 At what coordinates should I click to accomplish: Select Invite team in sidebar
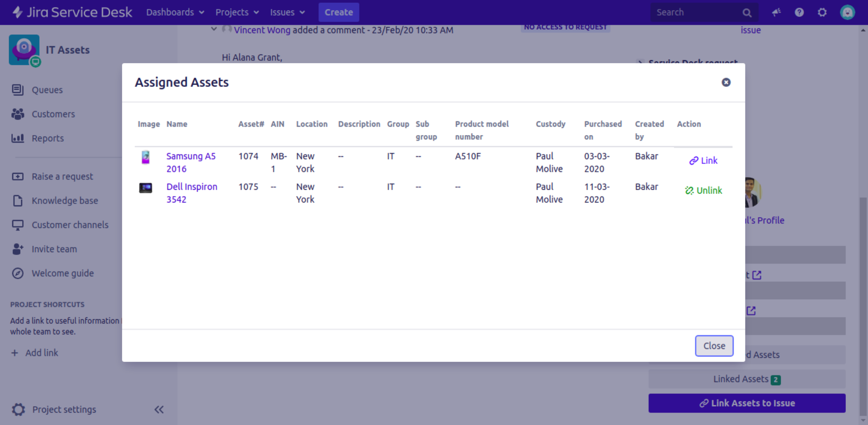[54, 249]
